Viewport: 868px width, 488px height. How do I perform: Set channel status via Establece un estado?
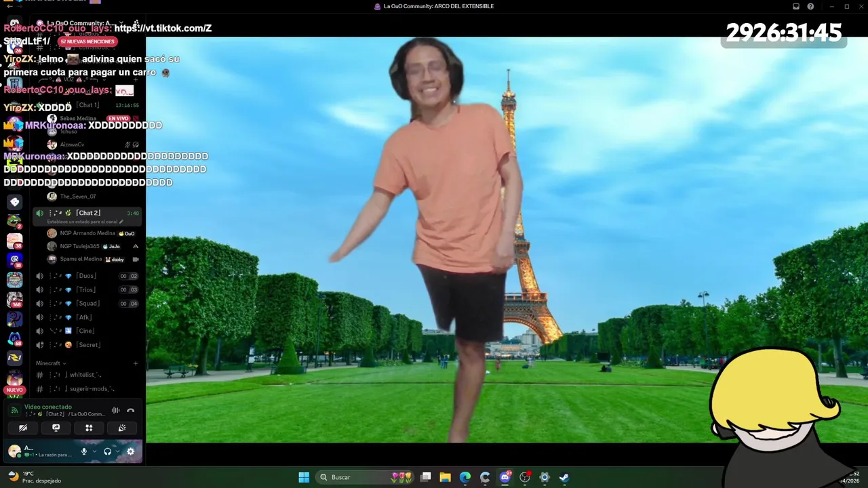click(x=85, y=222)
